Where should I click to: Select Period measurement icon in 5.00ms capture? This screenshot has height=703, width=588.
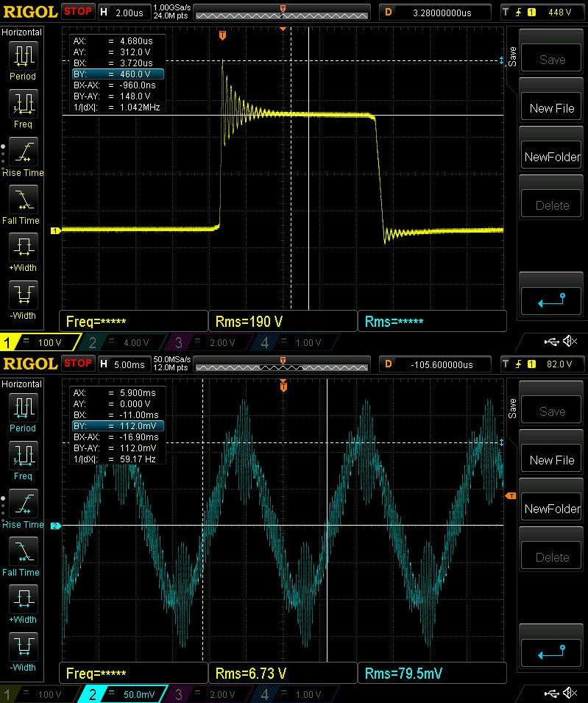24,408
